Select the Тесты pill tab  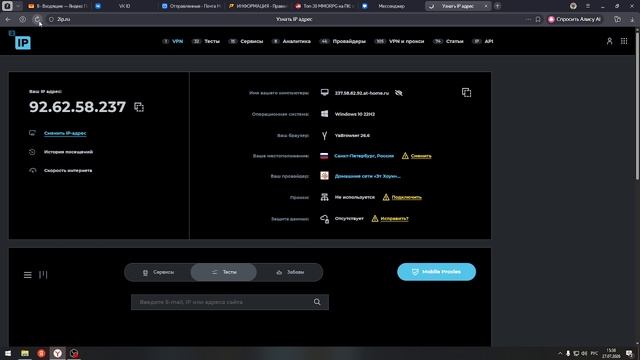click(224, 272)
